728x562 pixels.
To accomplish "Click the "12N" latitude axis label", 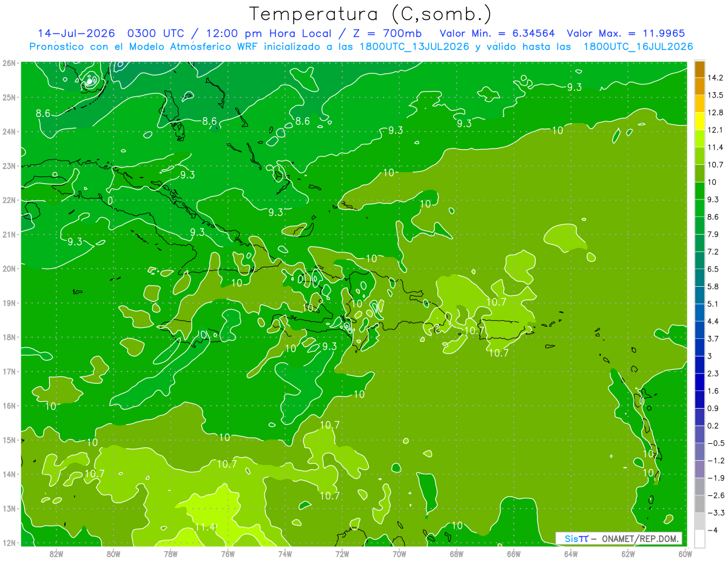I will 9,543.
